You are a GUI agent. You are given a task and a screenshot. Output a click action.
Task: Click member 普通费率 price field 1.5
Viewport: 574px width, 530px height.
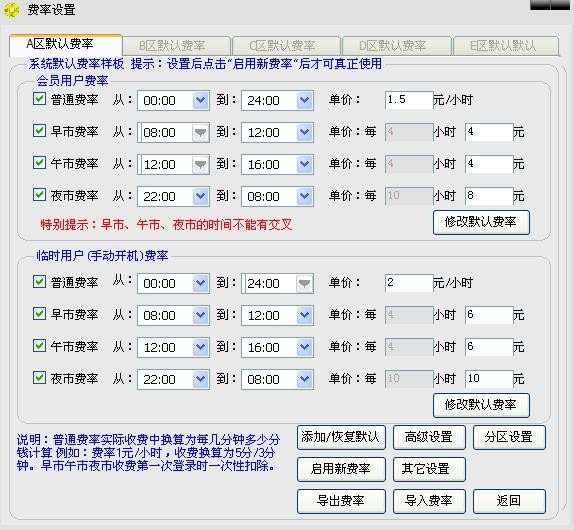click(x=409, y=100)
